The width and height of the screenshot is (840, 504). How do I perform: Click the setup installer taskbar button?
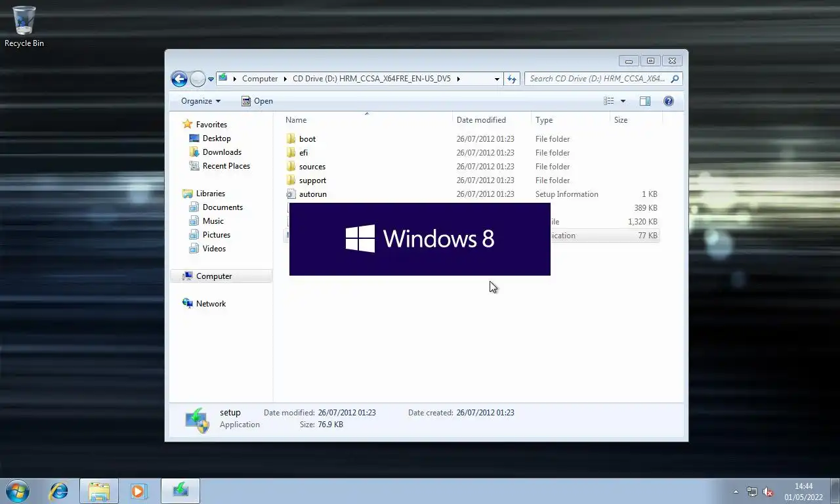(x=180, y=491)
